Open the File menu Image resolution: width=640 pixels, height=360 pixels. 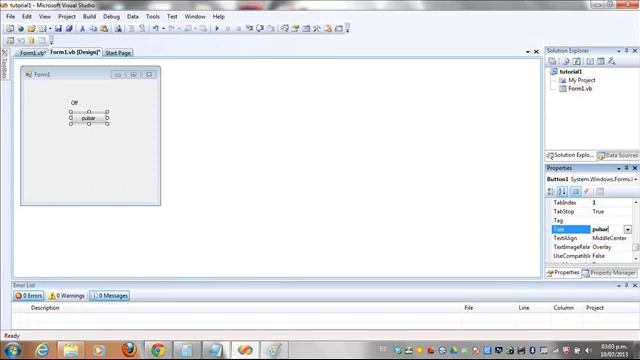coord(11,17)
